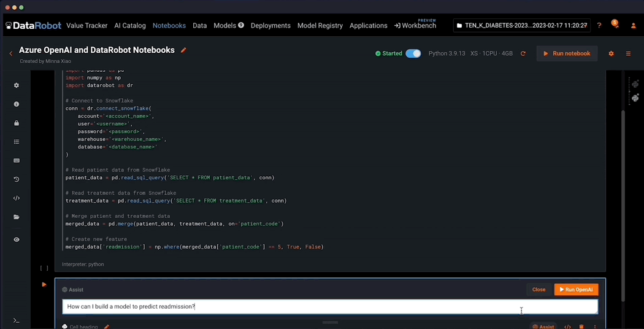Click into the Assist prompt input field
This screenshot has width=644, height=329.
point(330,306)
